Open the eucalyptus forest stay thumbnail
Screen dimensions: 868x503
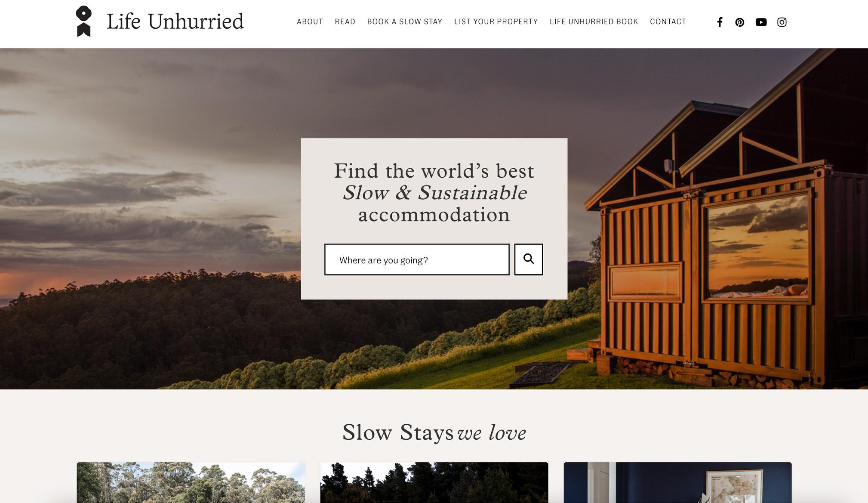(x=191, y=482)
